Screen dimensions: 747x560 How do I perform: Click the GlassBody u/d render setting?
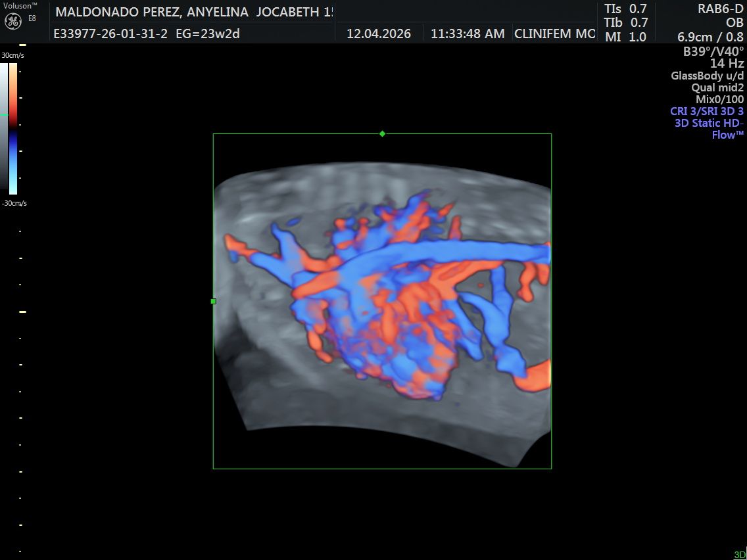707,75
